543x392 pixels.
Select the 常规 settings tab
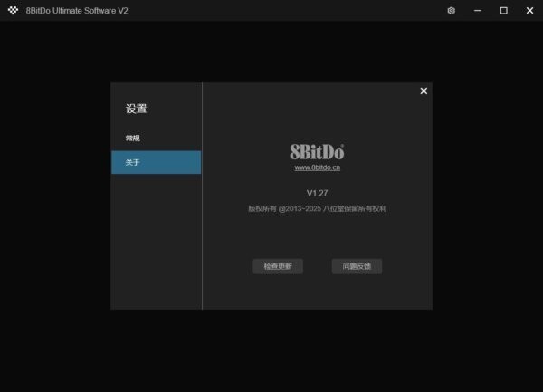tap(157, 139)
